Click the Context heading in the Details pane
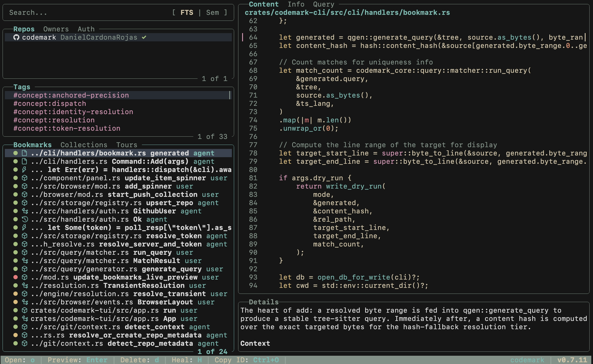Viewport: 593px width, 364px height. 255,343
